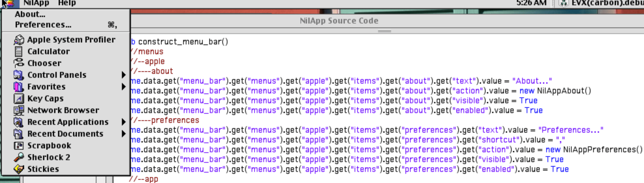This screenshot has height=183, width=644.
Task: Click the Control Panels folder icon
Action: tap(19, 75)
